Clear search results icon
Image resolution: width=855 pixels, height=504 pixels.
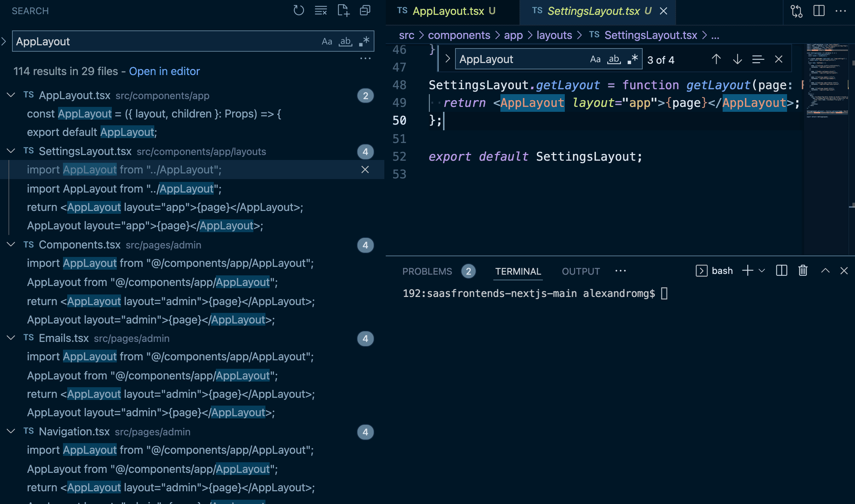[x=321, y=11]
